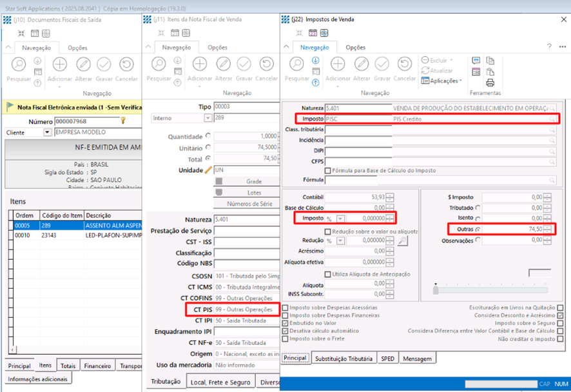
Task: Switch to Substituição Tributária tab
Action: tap(345, 358)
